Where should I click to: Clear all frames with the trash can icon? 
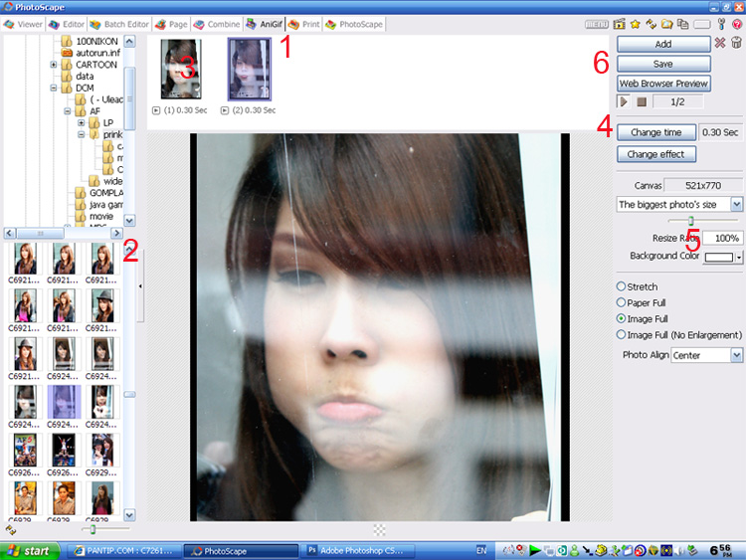(x=736, y=43)
